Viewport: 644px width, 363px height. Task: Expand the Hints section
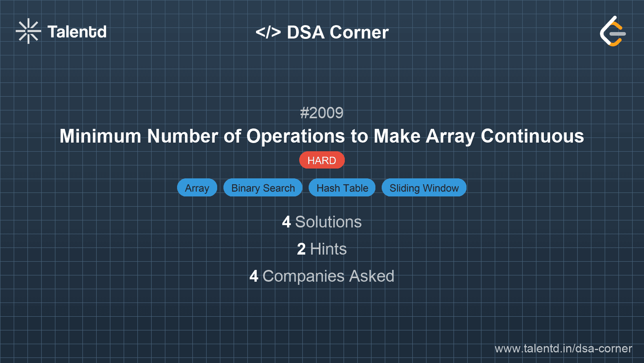(322, 249)
